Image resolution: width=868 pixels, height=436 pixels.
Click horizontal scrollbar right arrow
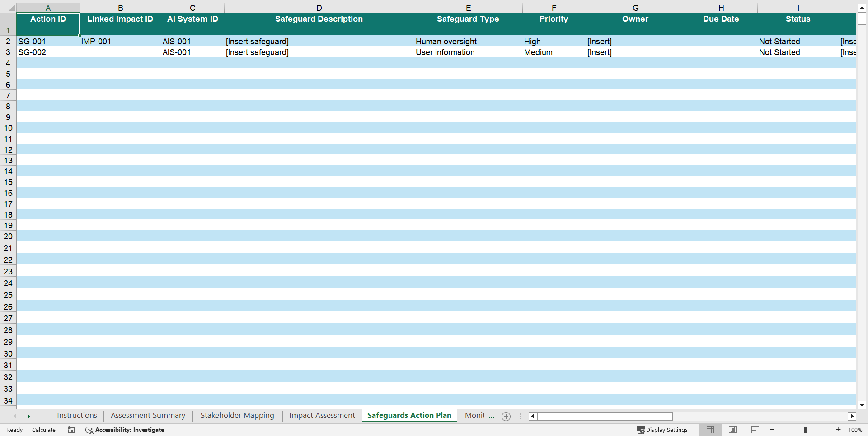pos(852,416)
